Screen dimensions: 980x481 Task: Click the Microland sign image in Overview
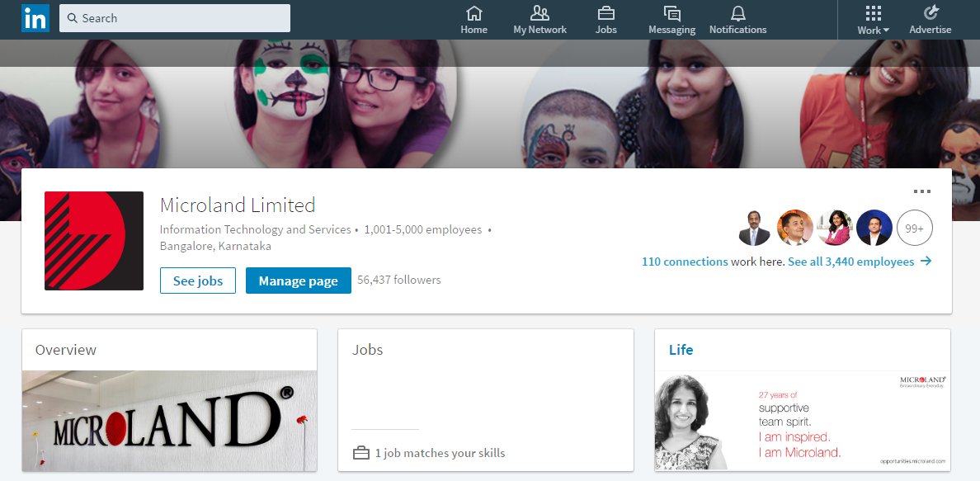(169, 420)
